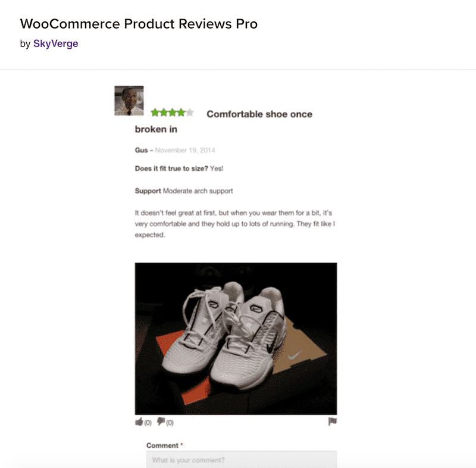Adjust the star rating control
The width and height of the screenshot is (476, 468).
point(173,111)
